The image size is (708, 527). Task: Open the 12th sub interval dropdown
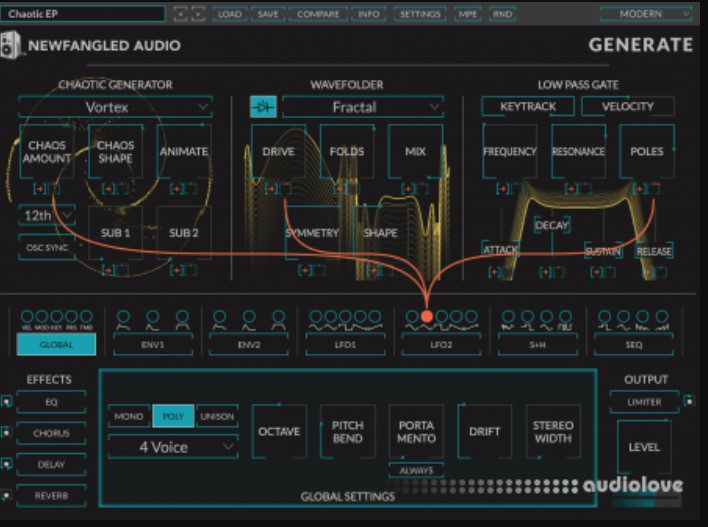tap(47, 215)
